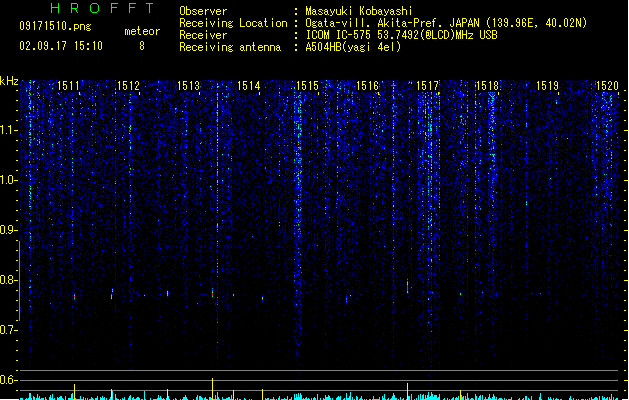
Task: Click the red meteor echo near 1511
Action: pyautogui.click(x=74, y=297)
